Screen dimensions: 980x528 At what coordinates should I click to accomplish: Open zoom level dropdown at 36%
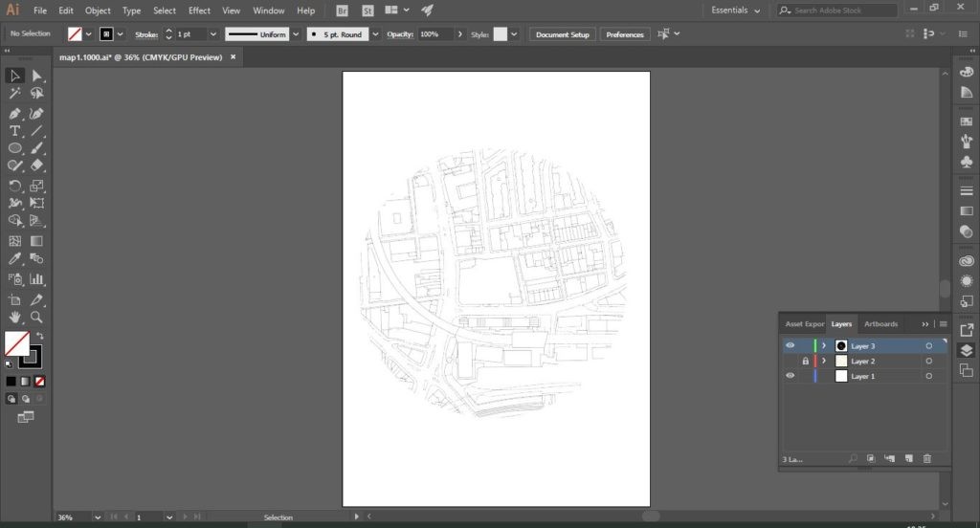(98, 517)
